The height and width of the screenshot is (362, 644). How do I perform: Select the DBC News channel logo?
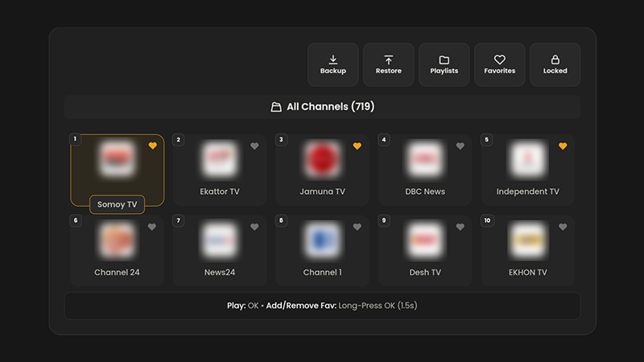(425, 159)
